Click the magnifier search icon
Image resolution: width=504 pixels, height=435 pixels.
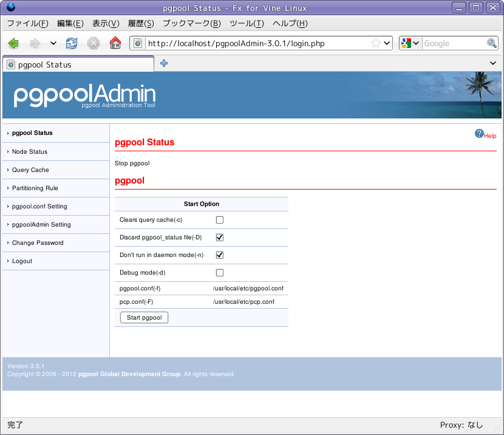coord(491,43)
